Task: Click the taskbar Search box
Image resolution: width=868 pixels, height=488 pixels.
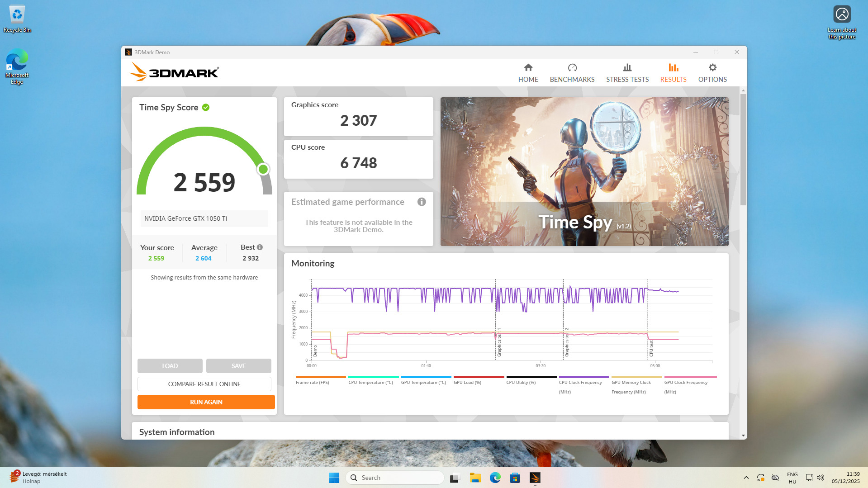Action: point(394,478)
